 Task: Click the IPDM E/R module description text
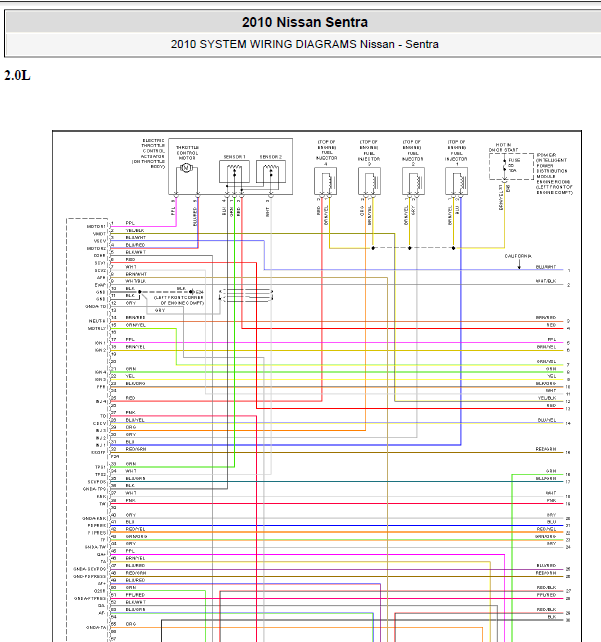pos(554,174)
